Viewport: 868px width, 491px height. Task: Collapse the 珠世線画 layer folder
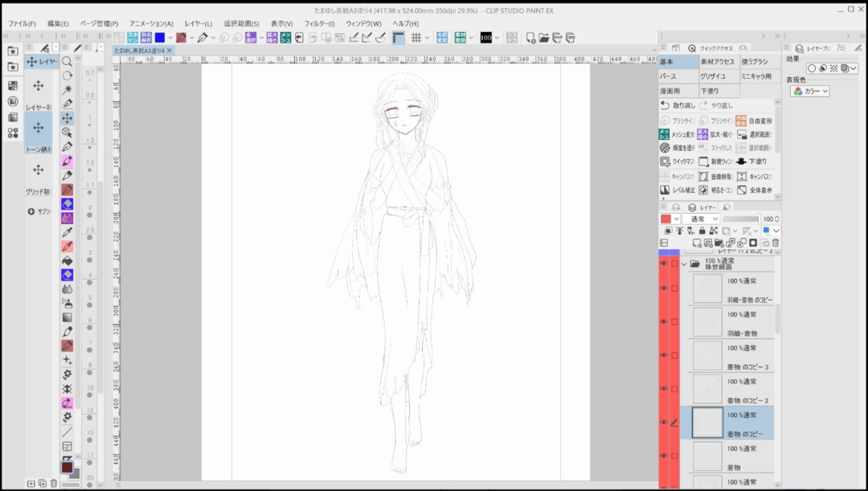coord(685,264)
